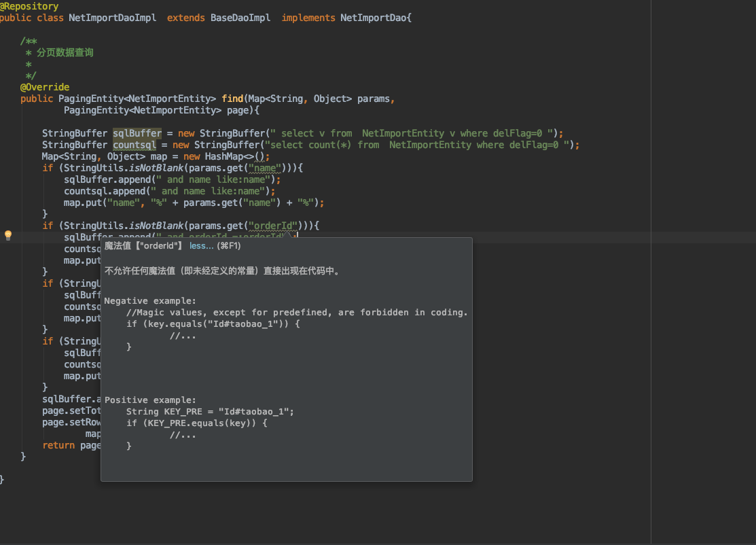The height and width of the screenshot is (545, 756).
Task: Click the HashMap constructor call
Action: click(x=235, y=157)
